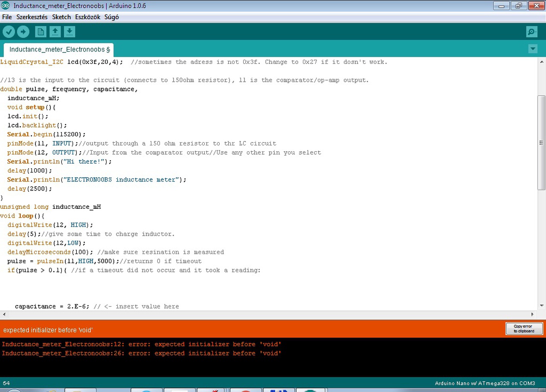
Task: Open the Serial Monitor magnifier icon
Action: click(x=532, y=32)
